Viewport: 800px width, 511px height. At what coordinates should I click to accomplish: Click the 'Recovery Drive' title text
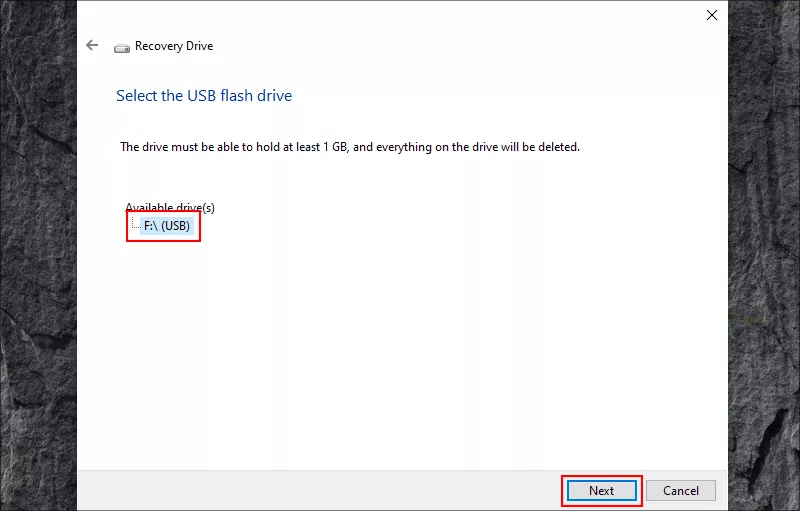pos(174,46)
